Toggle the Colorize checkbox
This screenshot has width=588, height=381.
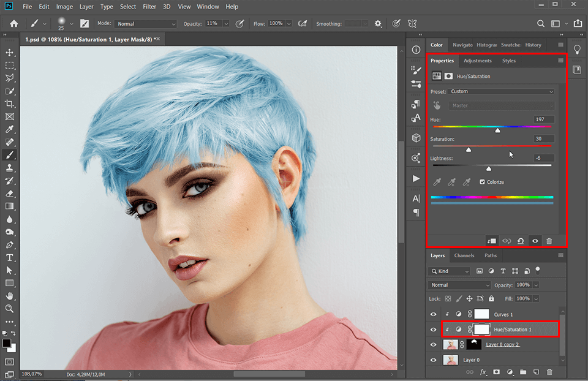(481, 181)
